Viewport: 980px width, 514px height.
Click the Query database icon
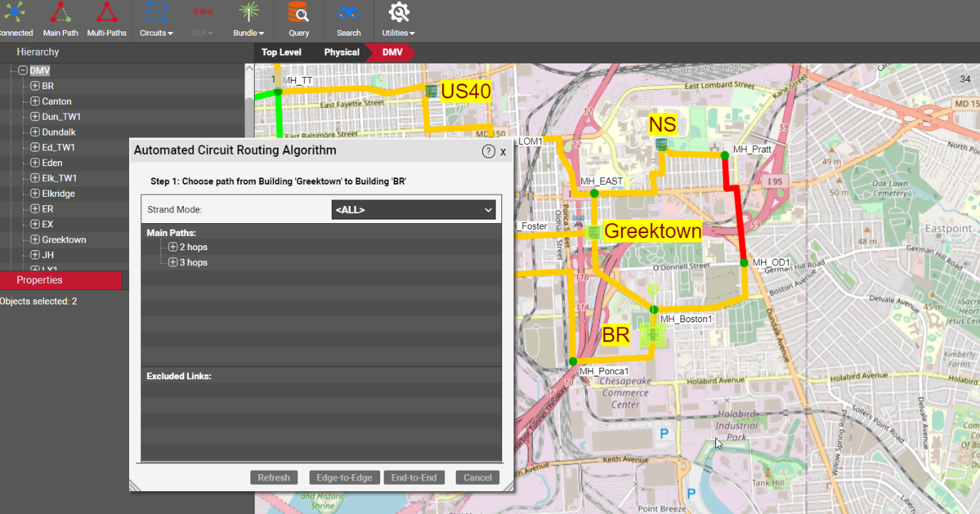pos(298,13)
